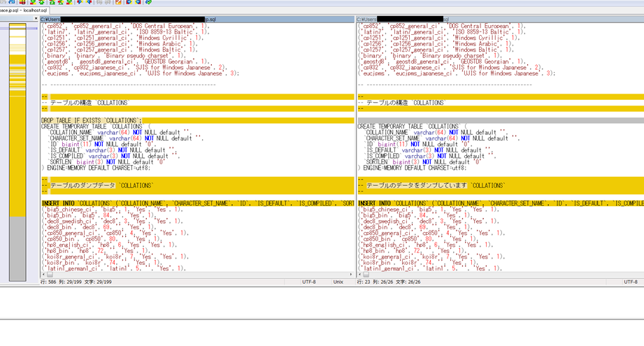Viewport: 644px width, 346px height.
Task: Click Unix line-ending indicator in status bar
Action: click(338, 282)
